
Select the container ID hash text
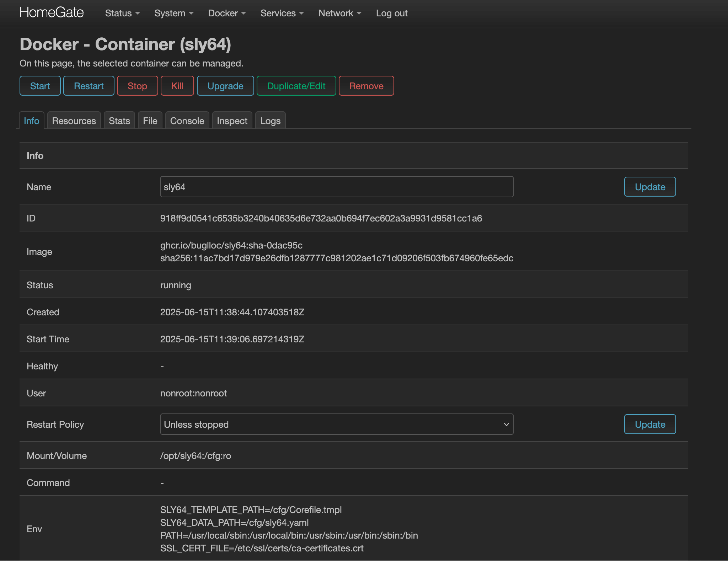(321, 218)
